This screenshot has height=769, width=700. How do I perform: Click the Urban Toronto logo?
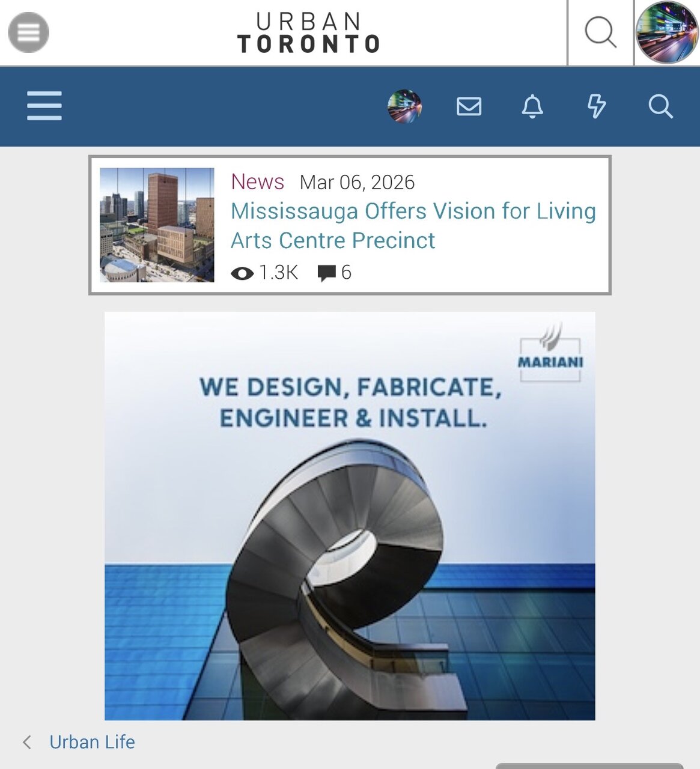pos(309,33)
